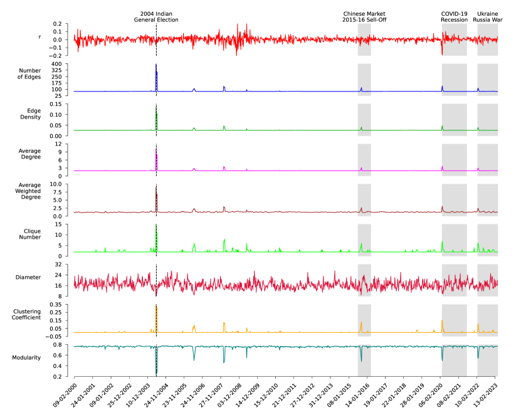Click the x-axis date 27-11-2007
The image size is (521, 420).
point(211,395)
